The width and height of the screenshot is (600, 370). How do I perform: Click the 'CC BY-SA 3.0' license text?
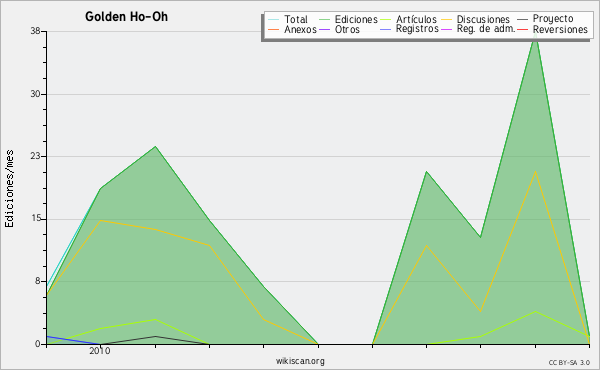(569, 363)
